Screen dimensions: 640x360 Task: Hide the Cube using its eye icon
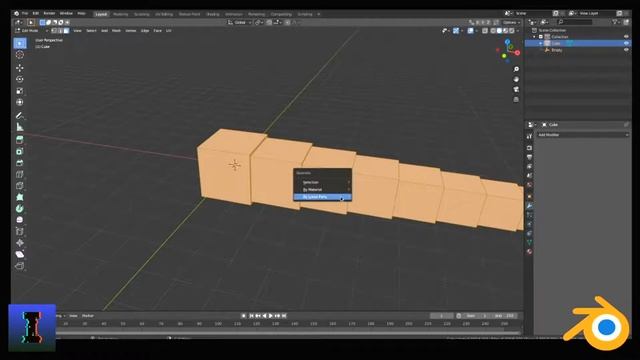click(x=626, y=43)
